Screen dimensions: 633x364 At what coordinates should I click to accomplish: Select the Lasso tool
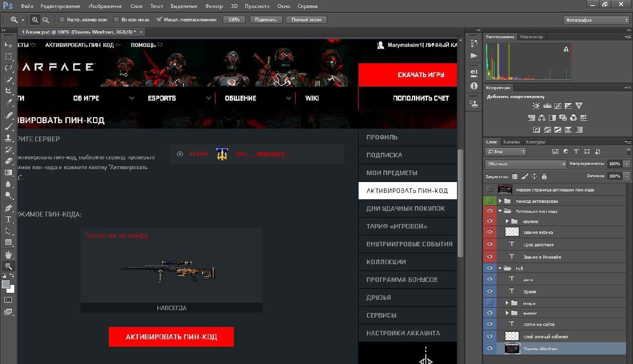pyautogui.click(x=8, y=68)
